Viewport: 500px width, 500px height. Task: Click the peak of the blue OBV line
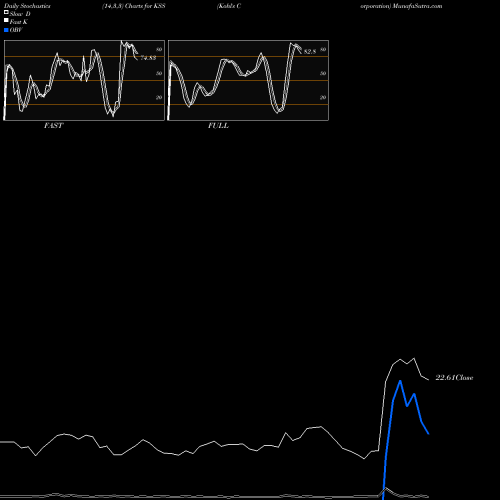pyautogui.click(x=400, y=381)
